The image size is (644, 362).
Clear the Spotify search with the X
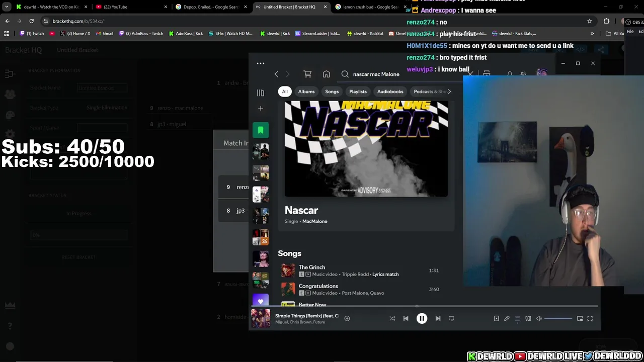tap(469, 74)
